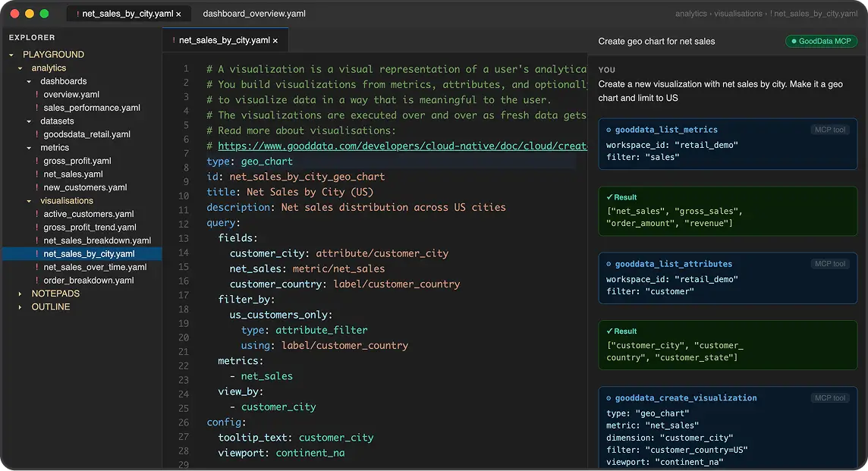Click the macOS green zoom window button
868x471 pixels.
pos(44,14)
